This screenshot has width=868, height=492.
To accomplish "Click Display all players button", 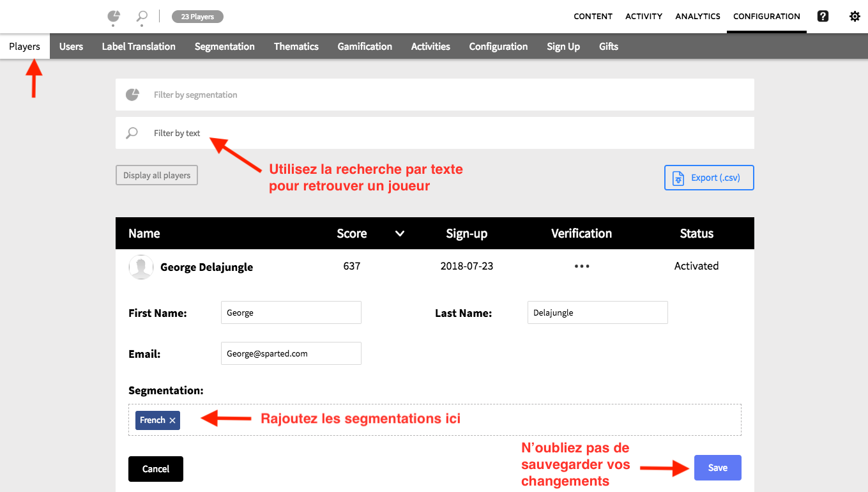I will [x=156, y=175].
